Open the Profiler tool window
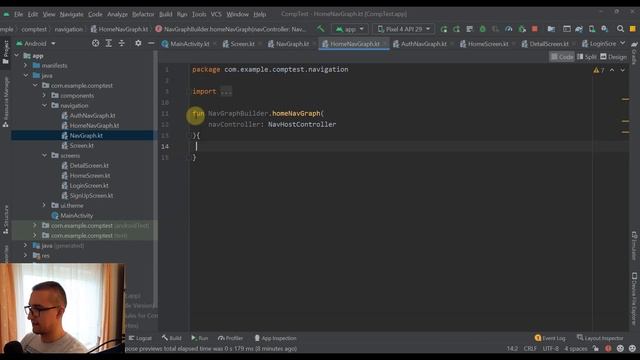 (x=230, y=338)
